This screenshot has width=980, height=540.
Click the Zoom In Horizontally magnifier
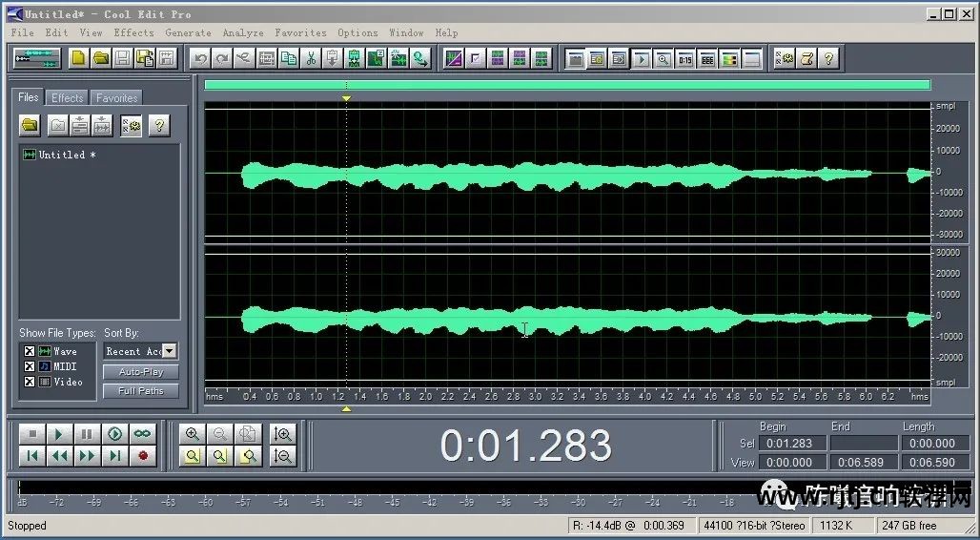point(193,434)
